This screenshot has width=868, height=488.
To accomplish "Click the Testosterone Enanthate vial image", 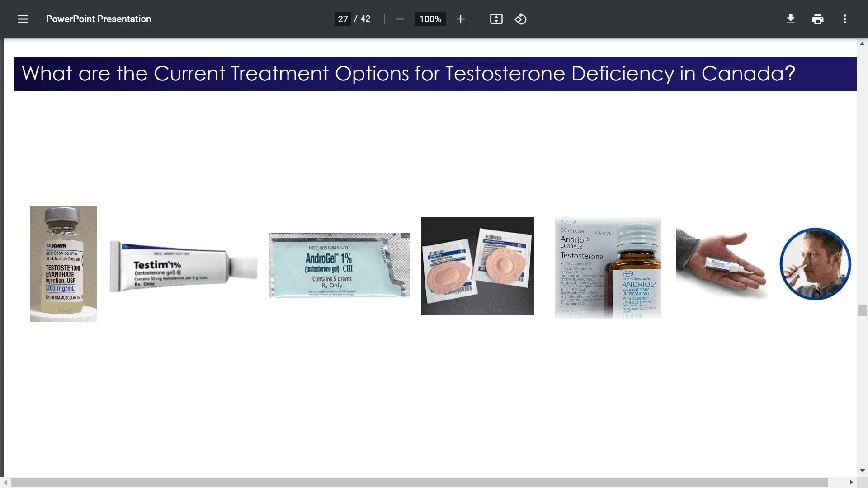I will pyautogui.click(x=63, y=263).
